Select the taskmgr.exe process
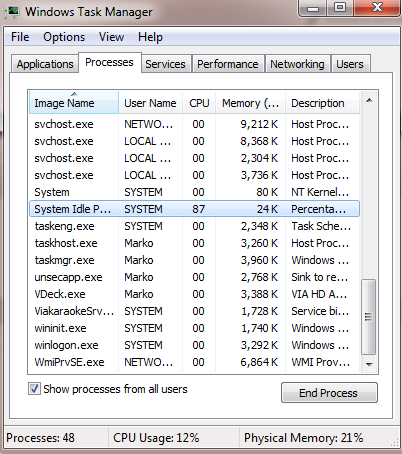 pyautogui.click(x=194, y=260)
